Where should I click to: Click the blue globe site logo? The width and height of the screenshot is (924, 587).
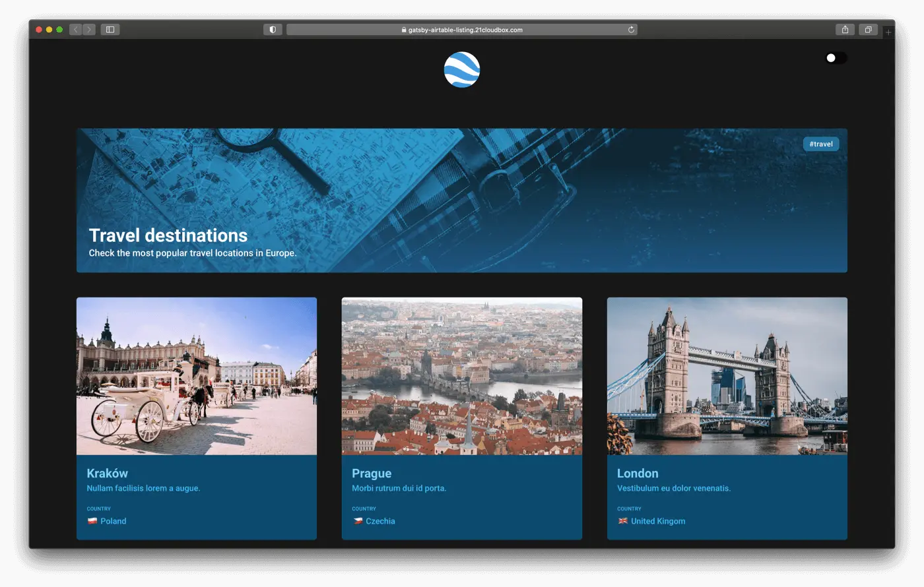tap(461, 69)
